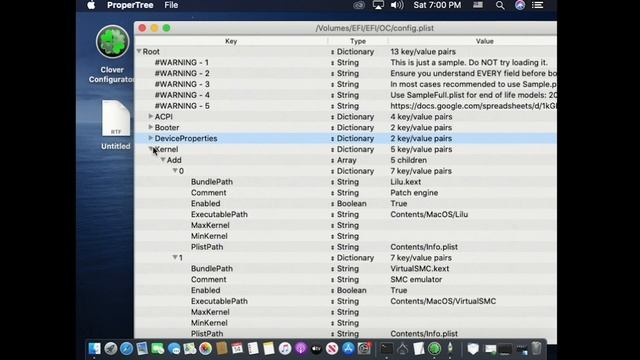The image size is (640, 360).
Task: Collapse the Kernel dictionary
Action: point(151,149)
